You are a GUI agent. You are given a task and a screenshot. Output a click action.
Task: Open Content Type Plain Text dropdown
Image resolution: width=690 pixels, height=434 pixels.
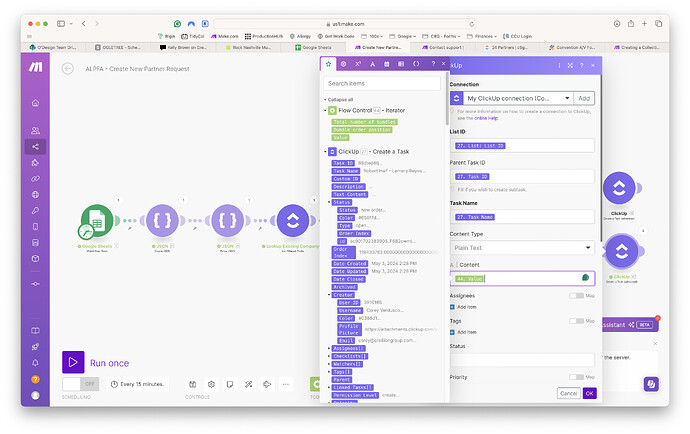coord(522,248)
